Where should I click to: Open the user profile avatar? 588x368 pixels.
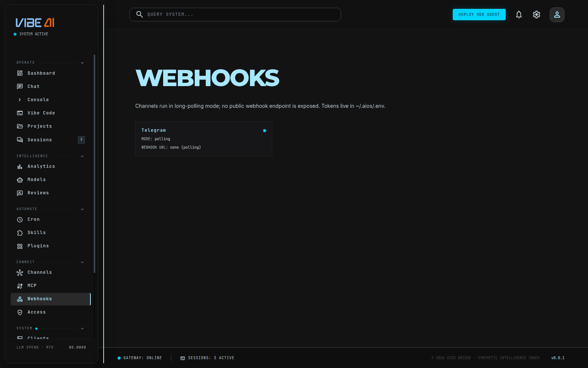tap(557, 15)
